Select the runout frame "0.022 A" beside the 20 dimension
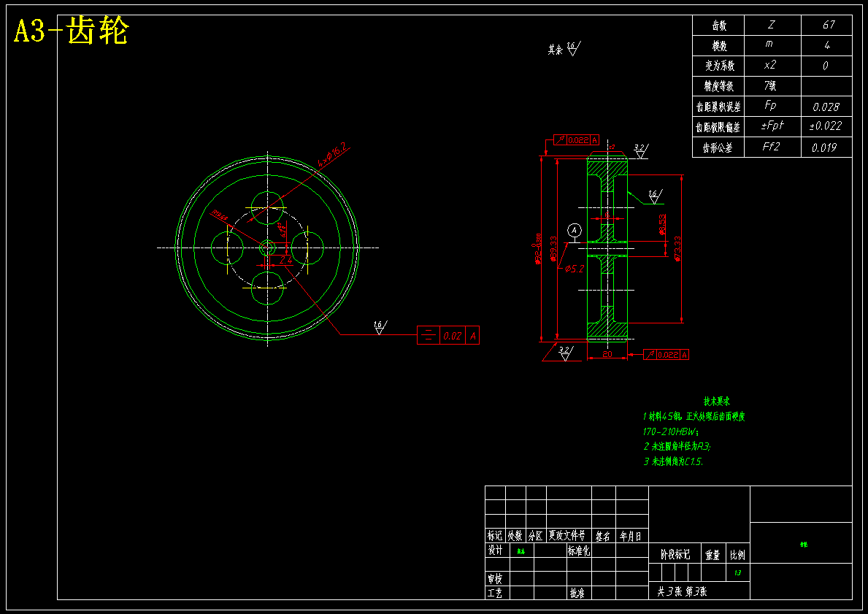 click(667, 355)
